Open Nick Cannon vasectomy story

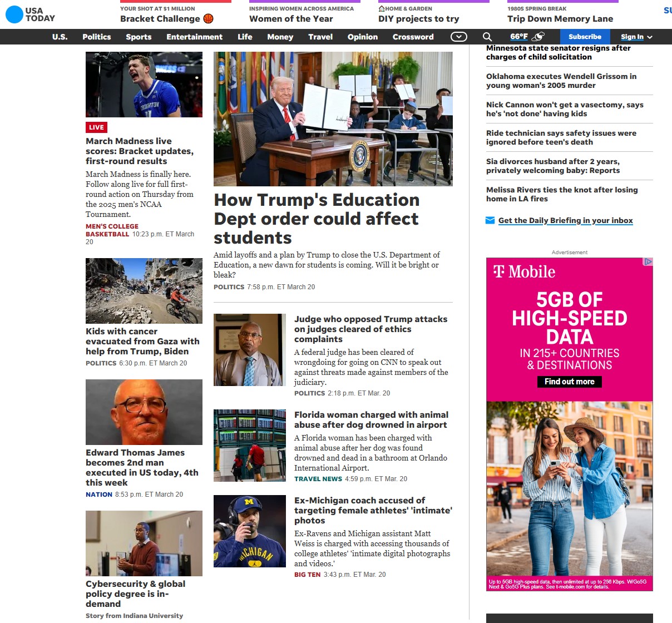point(565,109)
